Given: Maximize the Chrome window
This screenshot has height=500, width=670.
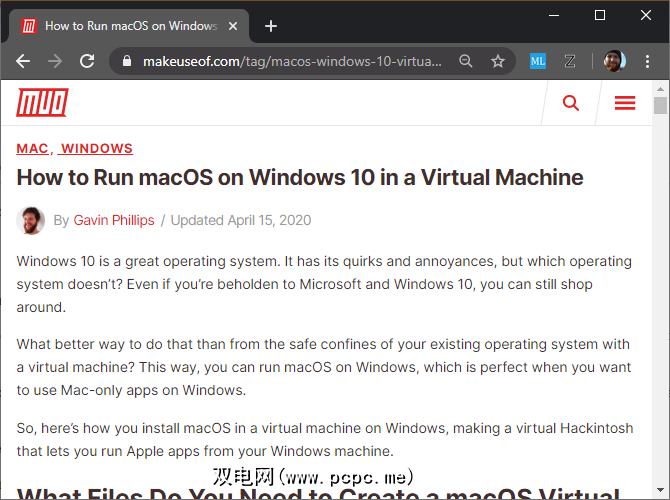Looking at the screenshot, I should [600, 15].
